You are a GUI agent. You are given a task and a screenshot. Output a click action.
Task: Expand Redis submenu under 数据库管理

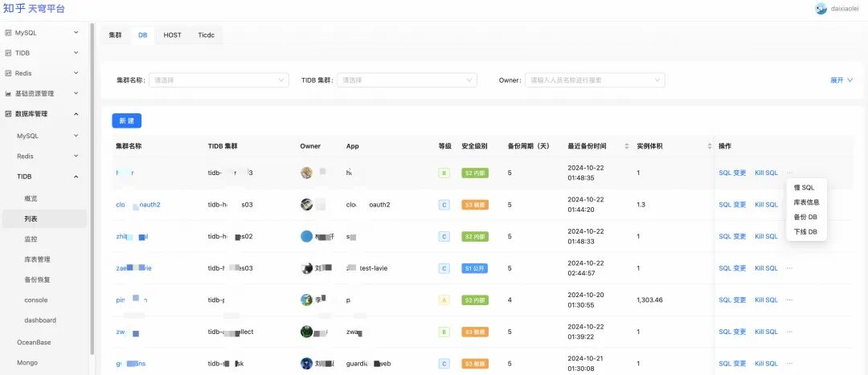click(x=76, y=156)
